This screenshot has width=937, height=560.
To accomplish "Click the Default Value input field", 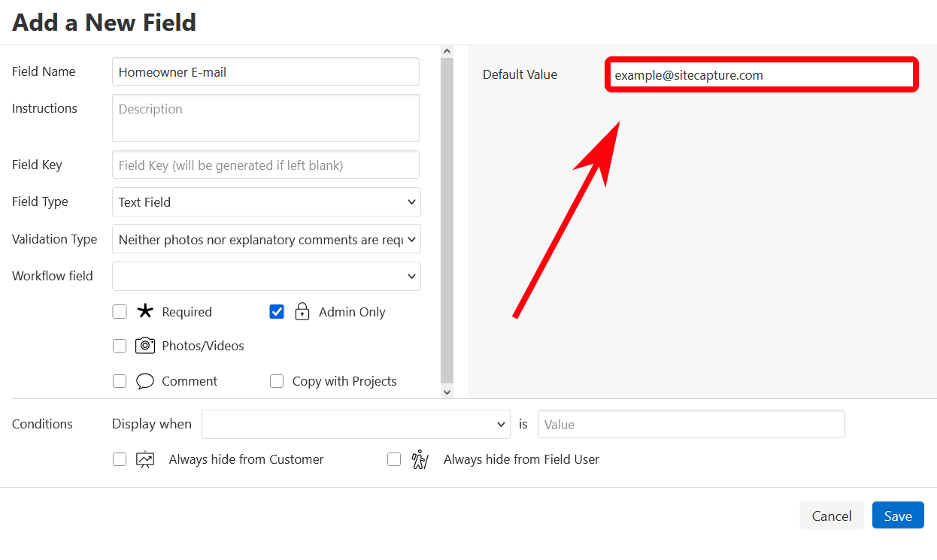I will pyautogui.click(x=761, y=75).
